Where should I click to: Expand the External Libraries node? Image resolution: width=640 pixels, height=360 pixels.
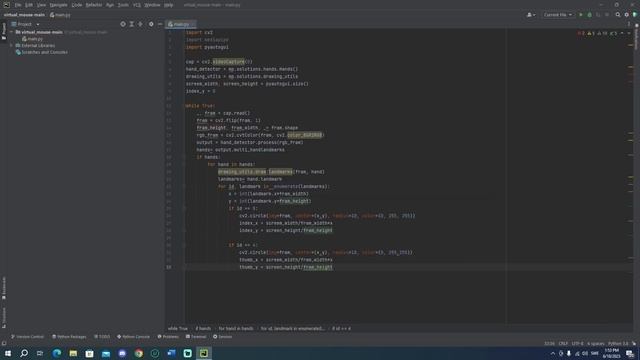tap(12, 45)
